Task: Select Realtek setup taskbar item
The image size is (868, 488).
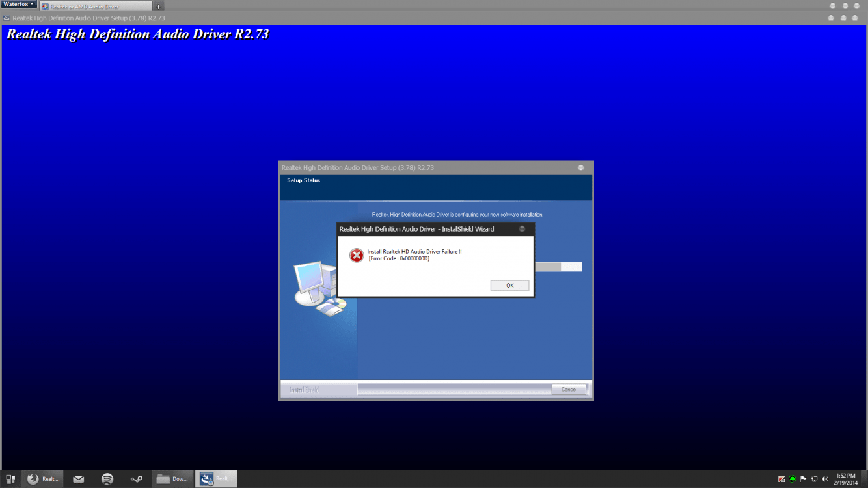Action: [217, 479]
